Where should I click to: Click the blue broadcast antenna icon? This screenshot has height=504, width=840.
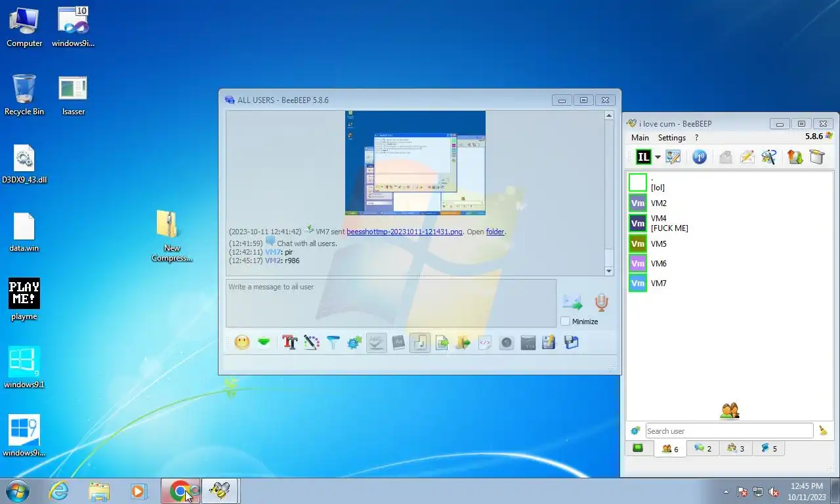(x=700, y=157)
